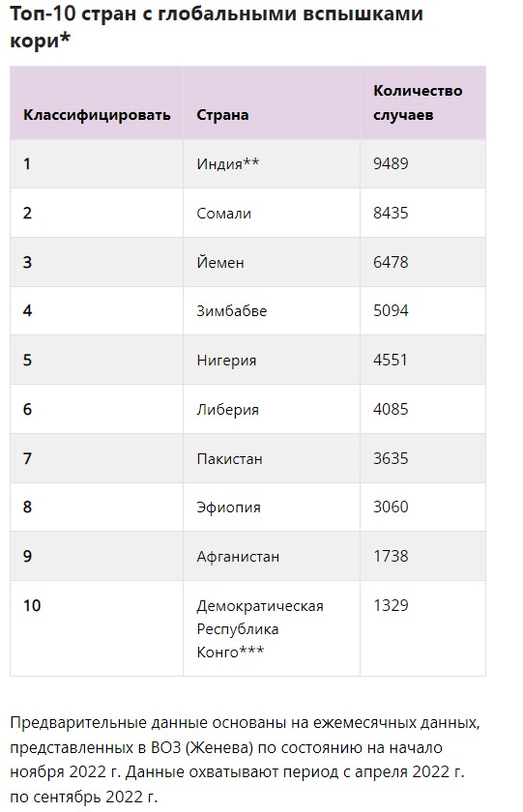Click the footnote paragraph about preliminary data
523x812 pixels.
pos(245,759)
